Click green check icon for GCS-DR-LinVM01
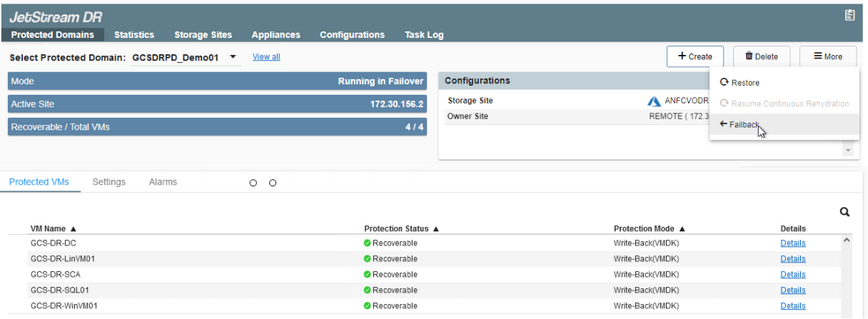 368,259
